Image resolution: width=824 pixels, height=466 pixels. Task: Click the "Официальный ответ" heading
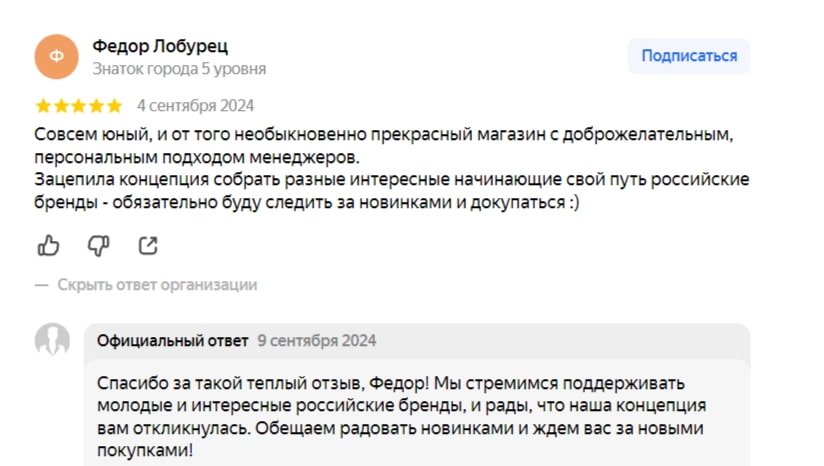pyautogui.click(x=172, y=340)
